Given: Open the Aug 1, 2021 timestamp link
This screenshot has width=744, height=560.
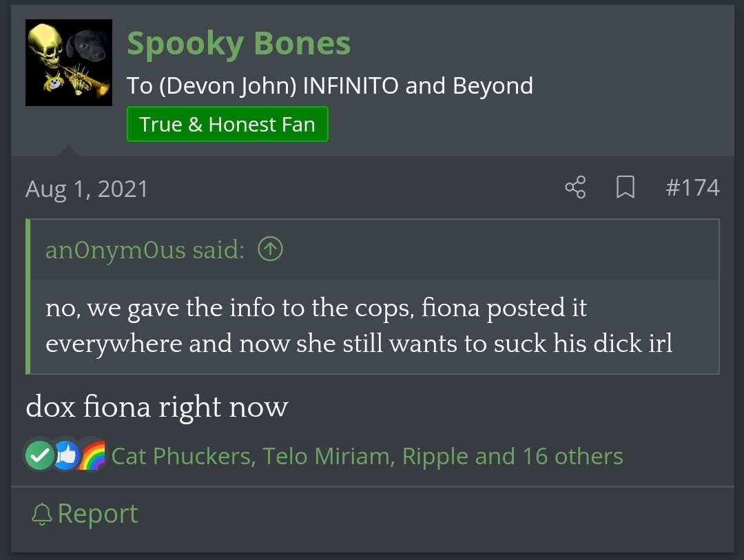Looking at the screenshot, I should tap(87, 189).
